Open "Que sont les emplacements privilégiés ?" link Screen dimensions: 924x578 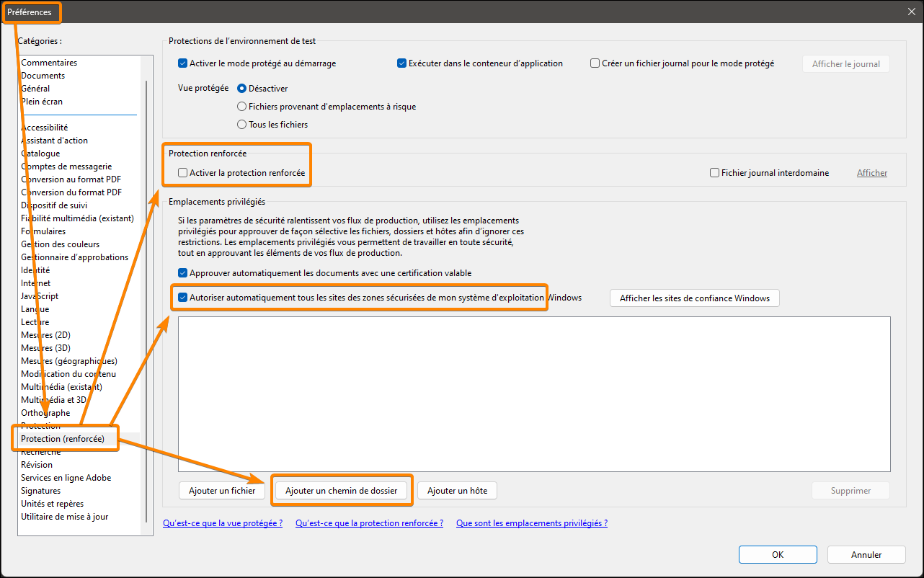pos(531,523)
